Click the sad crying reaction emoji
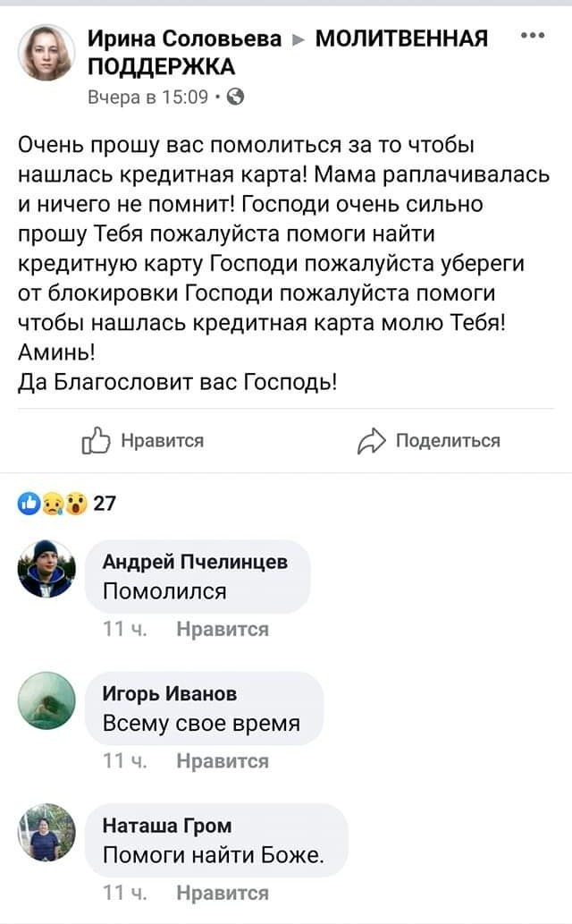 52,504
